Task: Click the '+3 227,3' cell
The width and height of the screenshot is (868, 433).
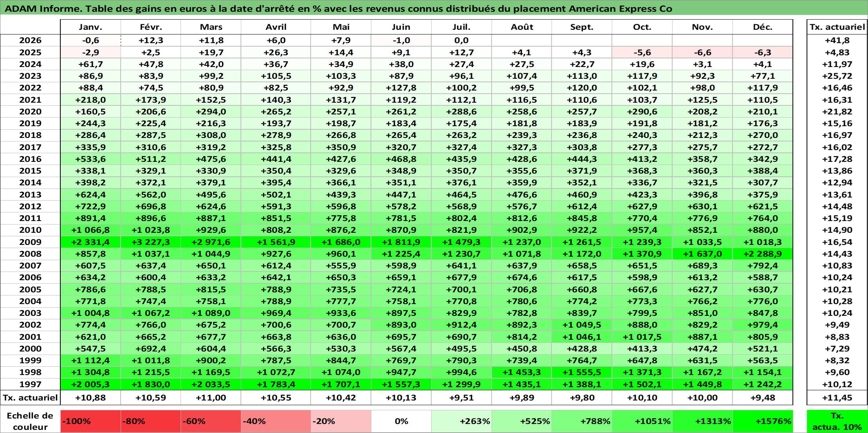Action: tap(151, 242)
